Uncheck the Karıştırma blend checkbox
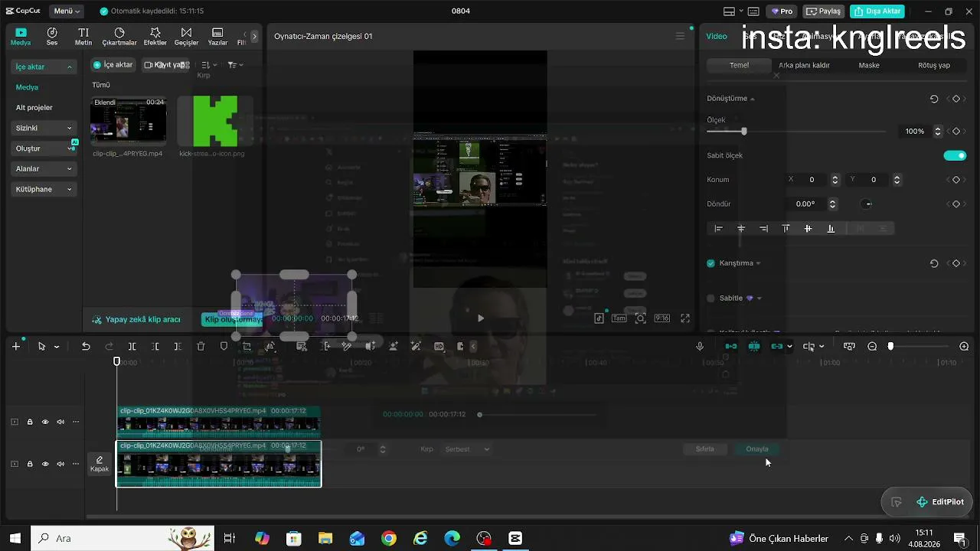Viewport: 980px width, 551px height. tap(710, 263)
